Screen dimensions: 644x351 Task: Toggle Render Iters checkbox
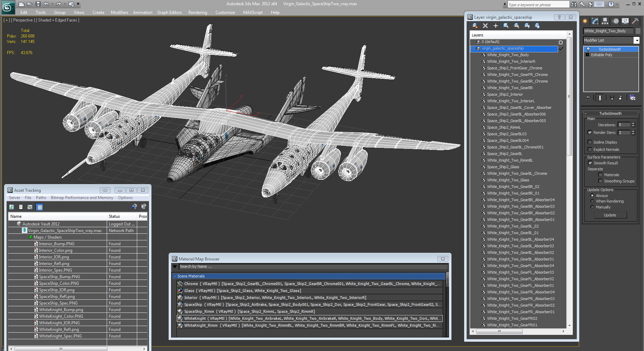(590, 132)
